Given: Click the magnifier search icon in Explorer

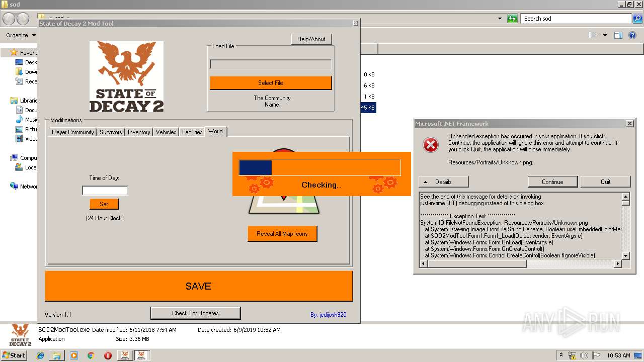Looking at the screenshot, I should point(637,19).
